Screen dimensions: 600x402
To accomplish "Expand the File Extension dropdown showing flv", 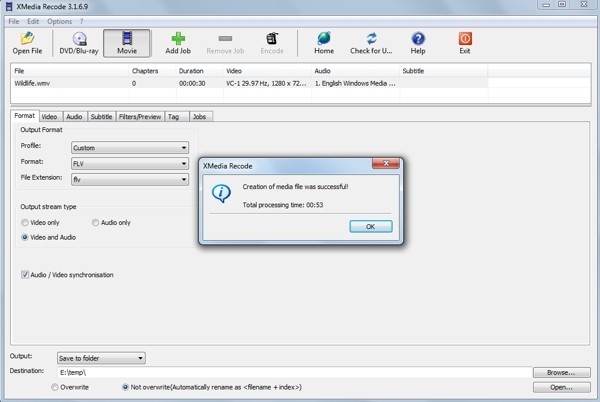I will click(130, 179).
